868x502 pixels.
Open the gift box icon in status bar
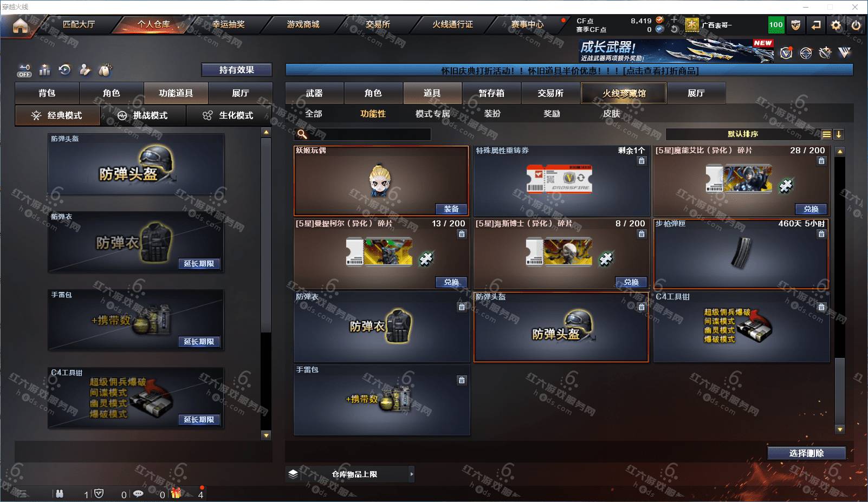[x=176, y=493]
